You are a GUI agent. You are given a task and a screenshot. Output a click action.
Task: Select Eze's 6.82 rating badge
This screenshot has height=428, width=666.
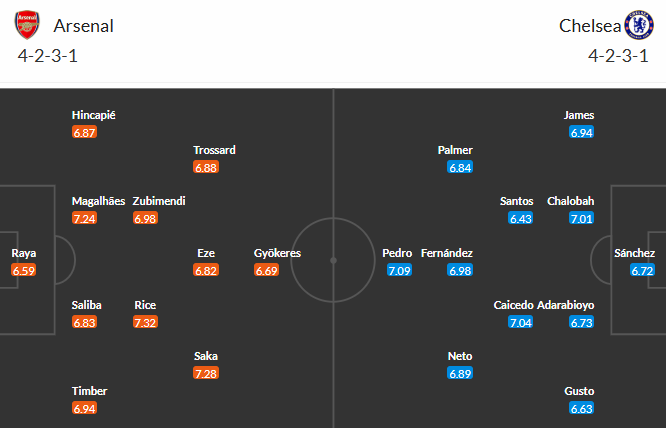pos(206,270)
